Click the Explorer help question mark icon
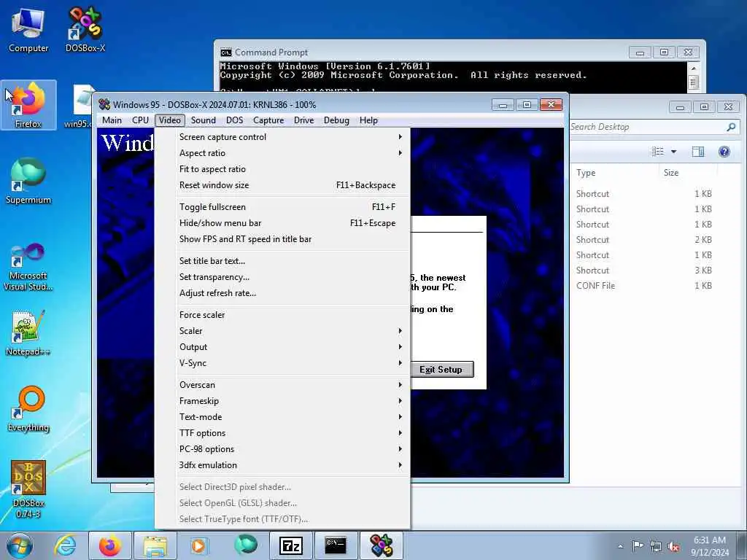Image resolution: width=747 pixels, height=560 pixels. 724,152
